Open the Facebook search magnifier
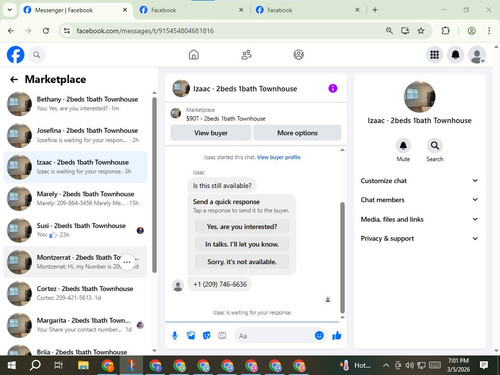The image size is (500, 375). tap(37, 55)
